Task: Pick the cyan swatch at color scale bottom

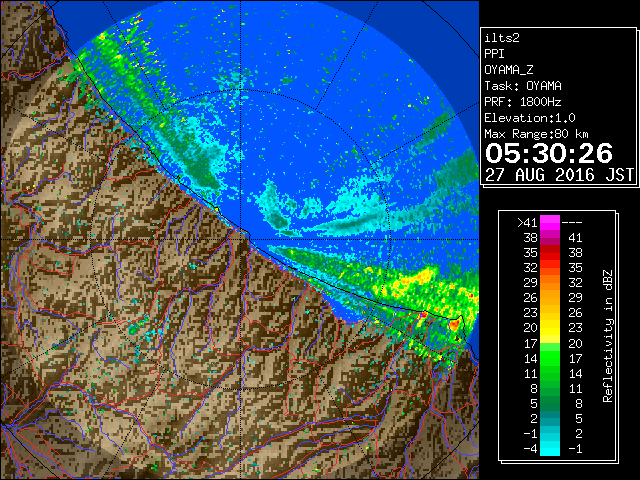Action: point(550,449)
